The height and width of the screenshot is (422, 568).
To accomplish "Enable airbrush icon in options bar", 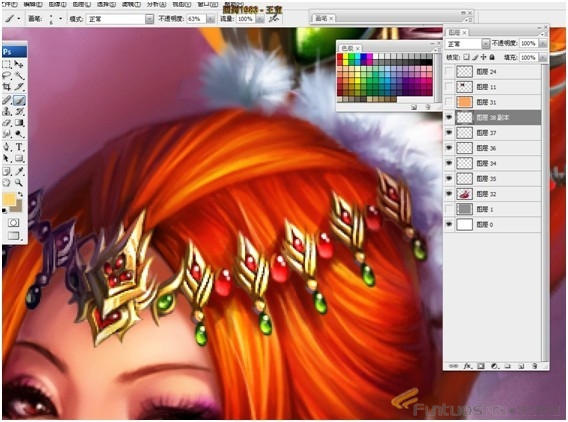I will [274, 19].
